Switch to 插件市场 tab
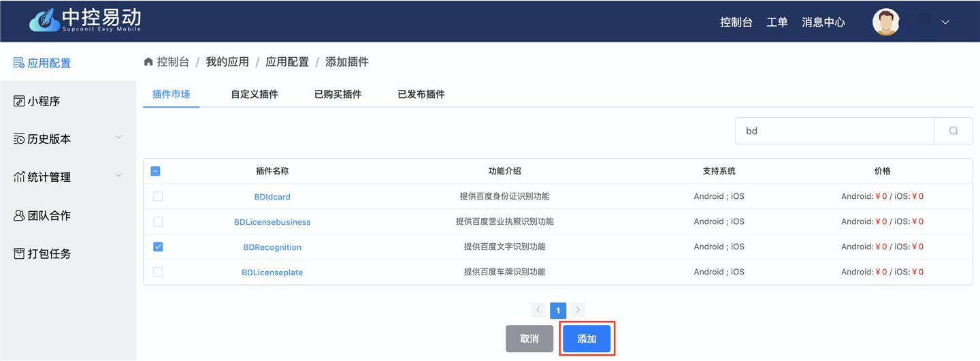 (171, 94)
